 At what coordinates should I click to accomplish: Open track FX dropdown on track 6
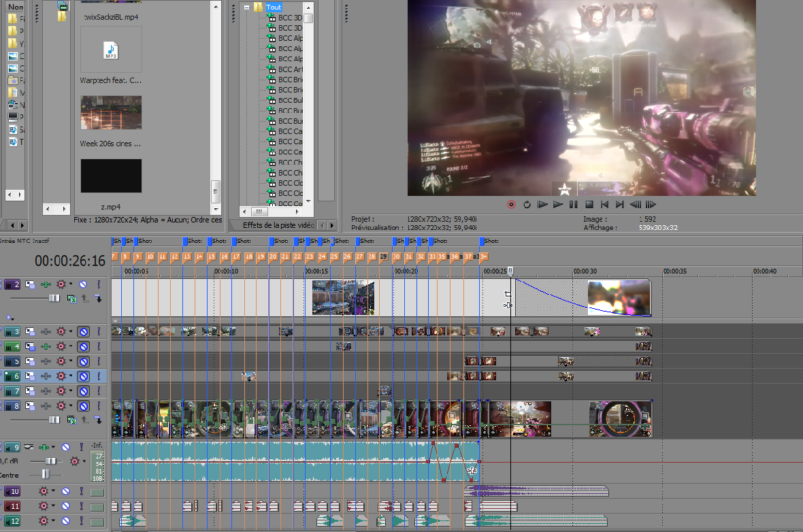tap(71, 376)
